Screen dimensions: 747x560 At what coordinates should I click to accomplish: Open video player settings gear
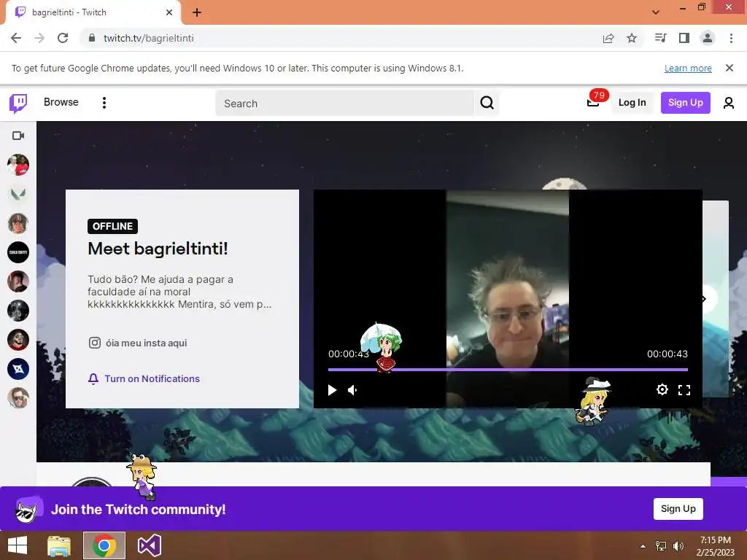pos(662,389)
